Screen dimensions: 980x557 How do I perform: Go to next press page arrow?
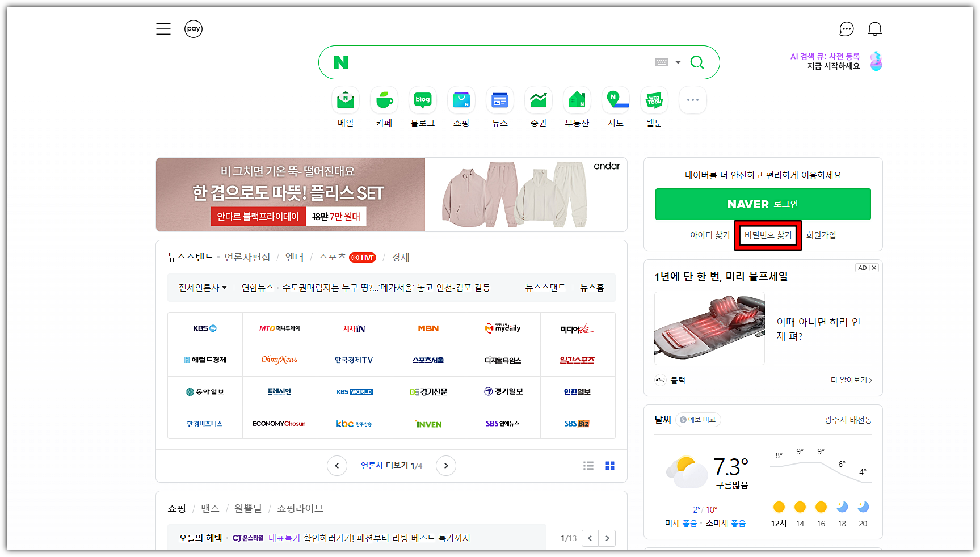[x=446, y=466]
